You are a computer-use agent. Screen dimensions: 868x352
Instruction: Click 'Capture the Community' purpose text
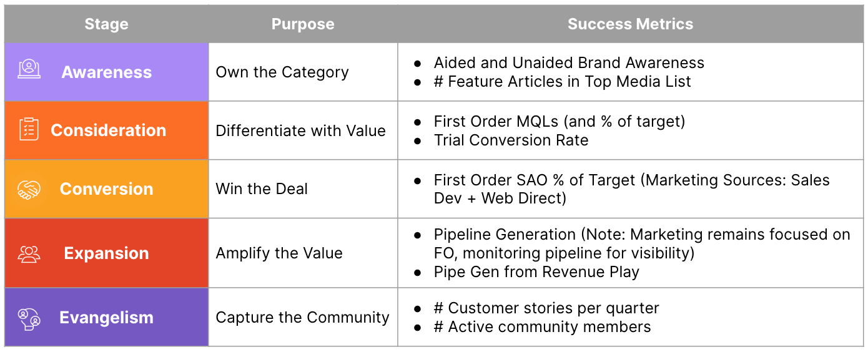pyautogui.click(x=302, y=318)
